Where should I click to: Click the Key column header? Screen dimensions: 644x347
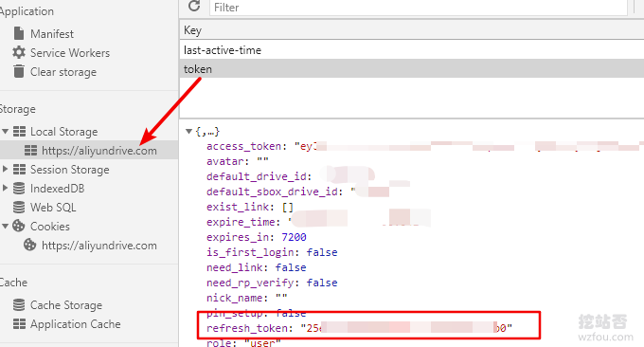(412, 30)
